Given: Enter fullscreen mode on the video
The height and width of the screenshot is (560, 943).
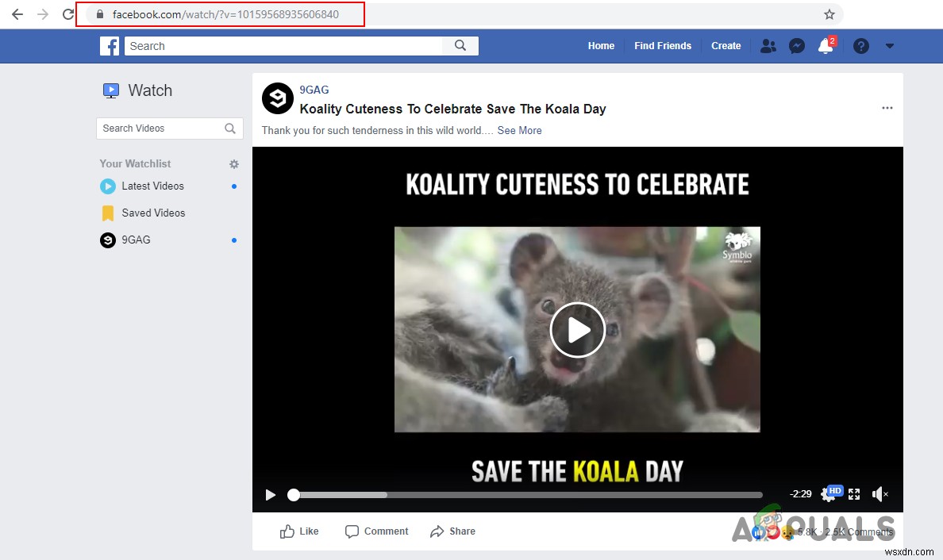Looking at the screenshot, I should click(853, 493).
